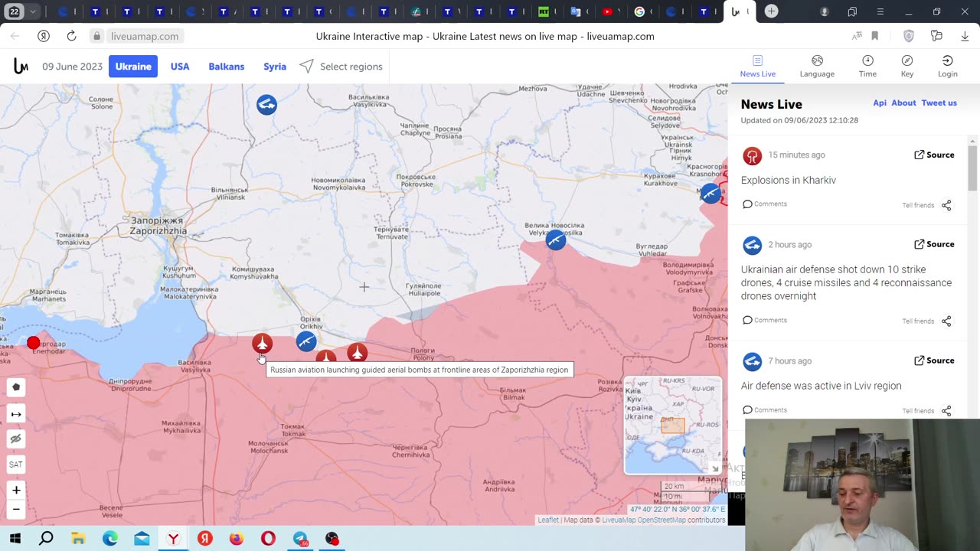Open Source of Explosions in Kharkiv news
Image resolution: width=980 pixels, height=551 pixels.
pos(934,155)
